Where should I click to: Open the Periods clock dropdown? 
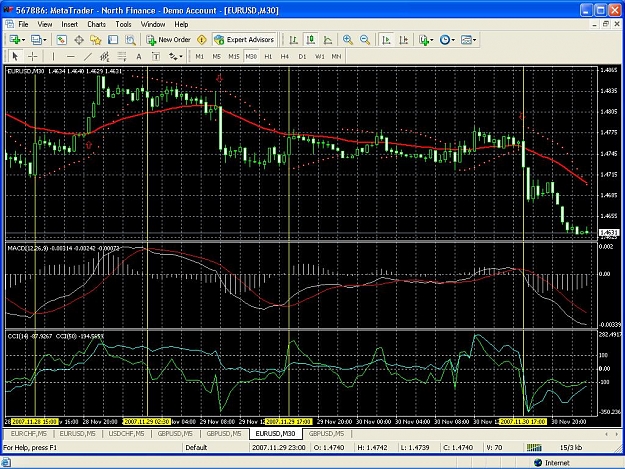tap(447, 39)
